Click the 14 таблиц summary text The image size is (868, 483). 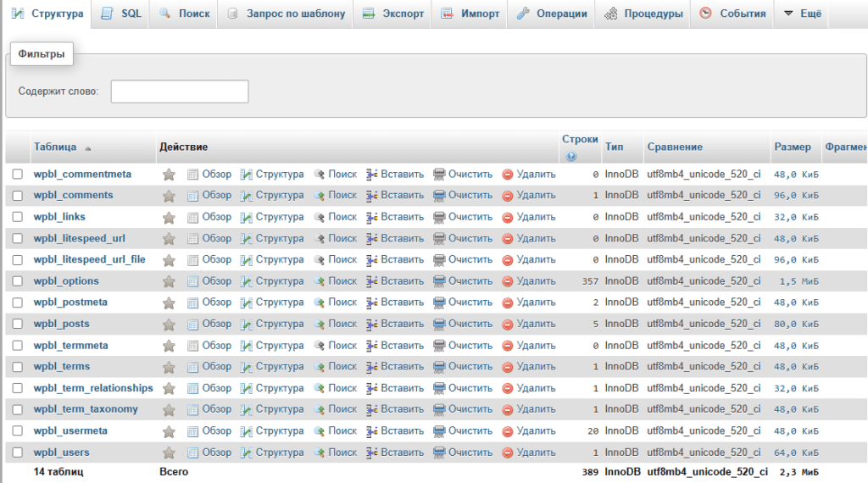click(x=58, y=472)
